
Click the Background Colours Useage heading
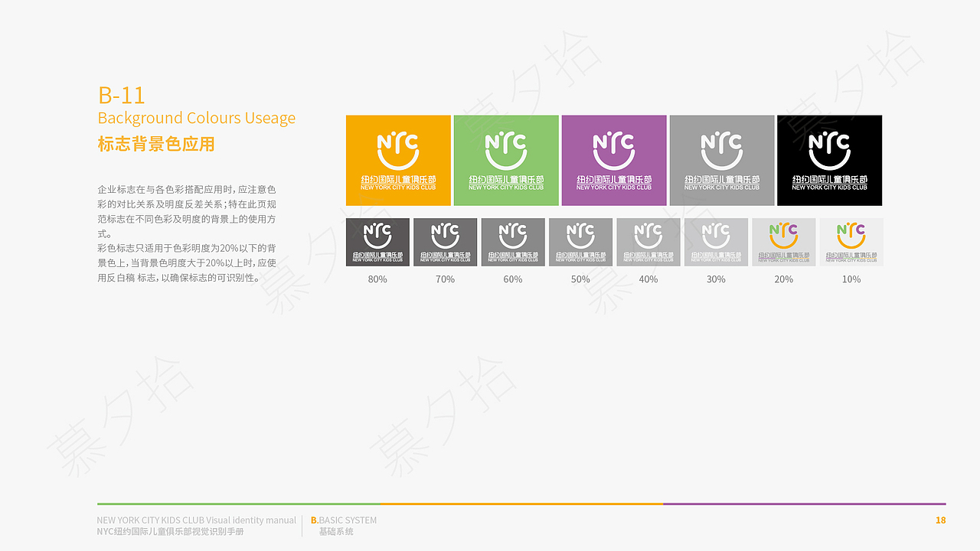[x=197, y=118]
